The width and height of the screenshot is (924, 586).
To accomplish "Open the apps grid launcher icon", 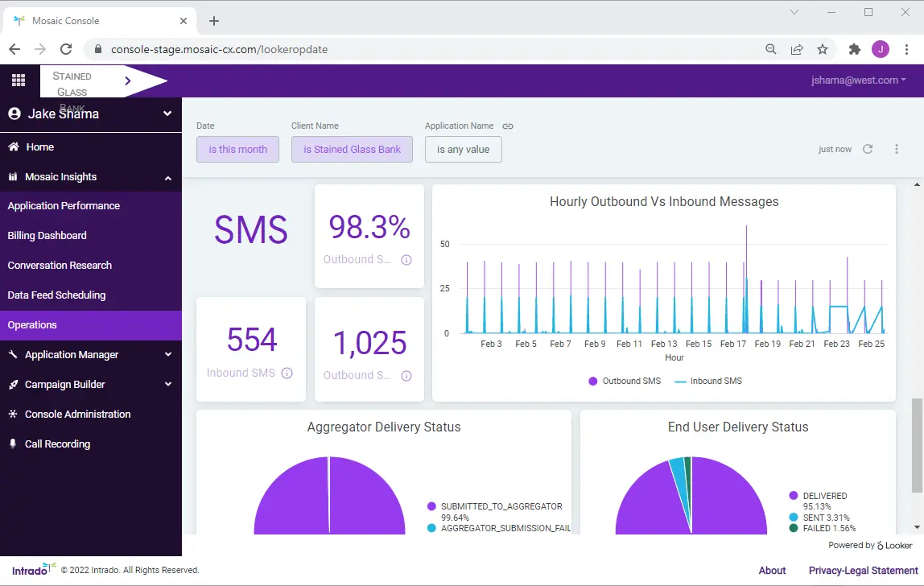I will (x=19, y=80).
